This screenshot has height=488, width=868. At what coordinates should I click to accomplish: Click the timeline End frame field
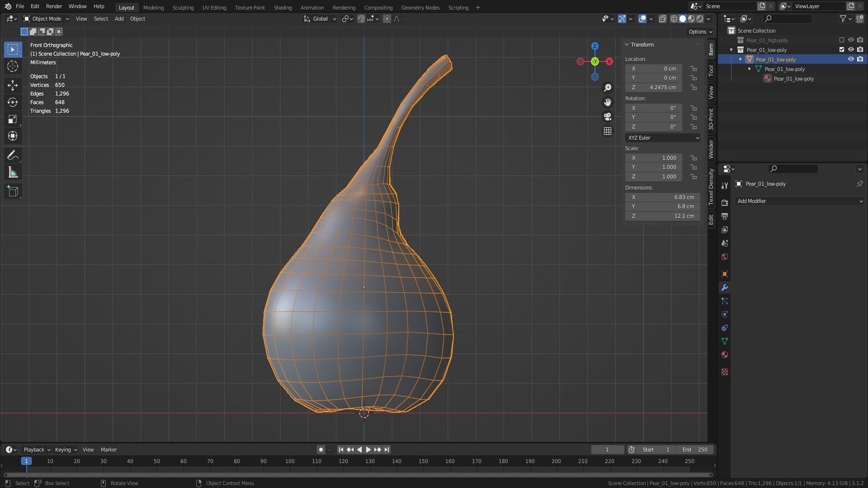(x=695, y=450)
